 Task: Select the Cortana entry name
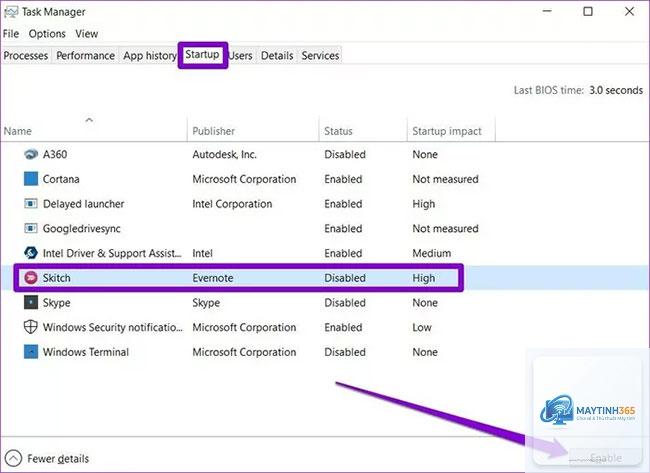point(61,179)
